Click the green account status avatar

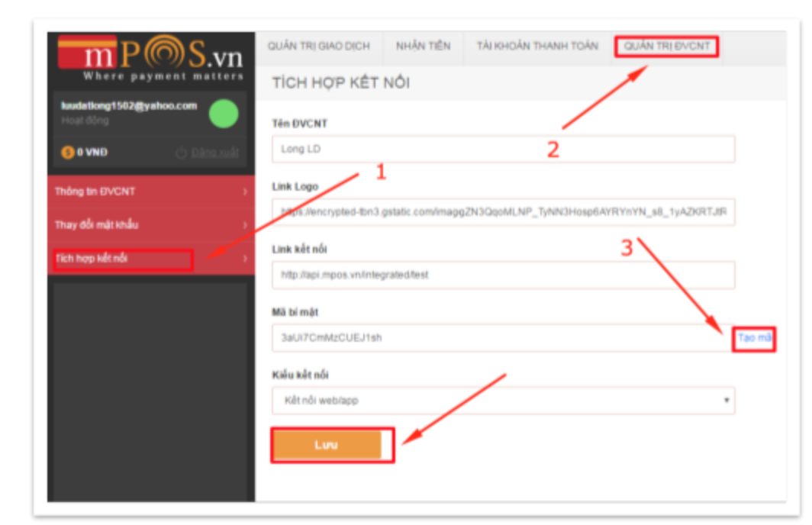point(224,114)
